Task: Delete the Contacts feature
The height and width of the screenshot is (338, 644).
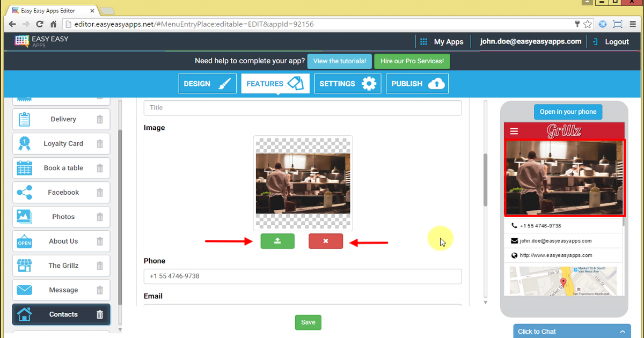Action: (x=100, y=314)
